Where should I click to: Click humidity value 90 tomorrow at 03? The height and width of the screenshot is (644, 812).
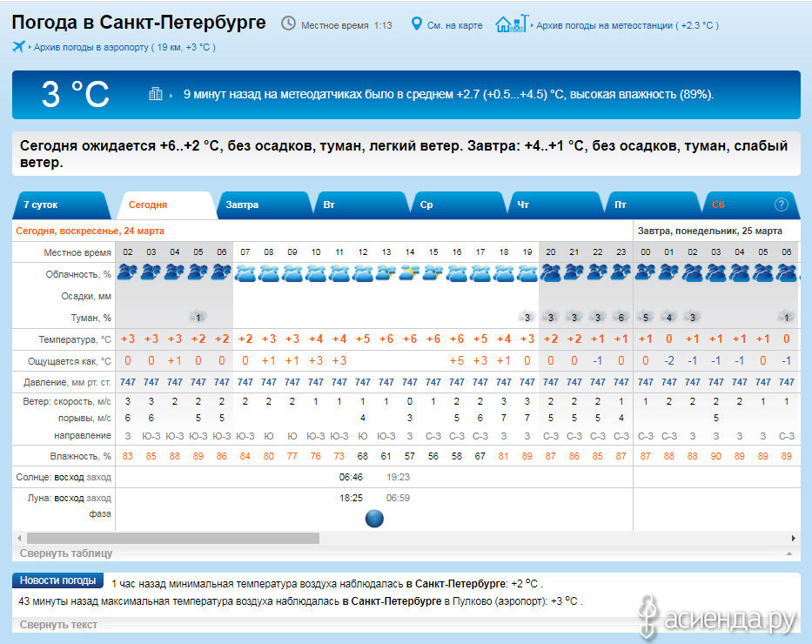tap(715, 456)
